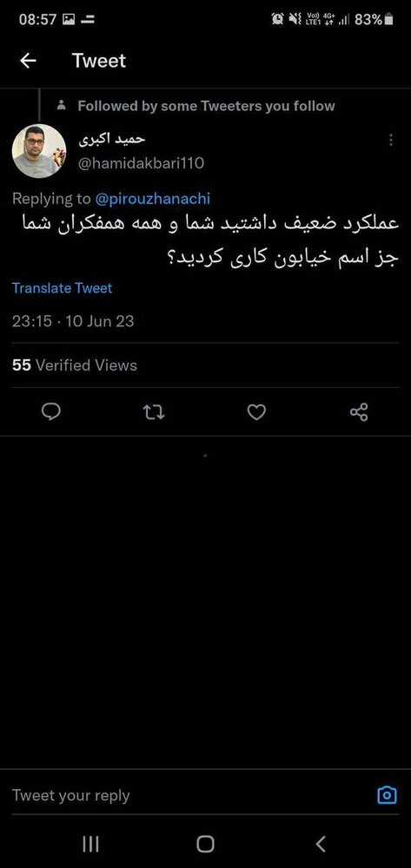The image size is (411, 868).
Task: Open the author's profile picture
Action: pos(39,150)
